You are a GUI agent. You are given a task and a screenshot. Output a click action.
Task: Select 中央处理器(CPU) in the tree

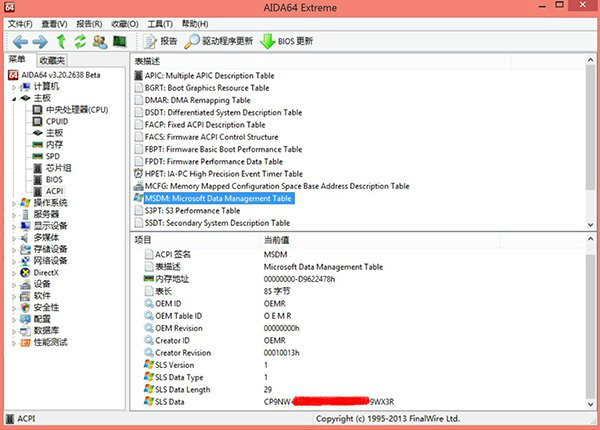coord(77,110)
